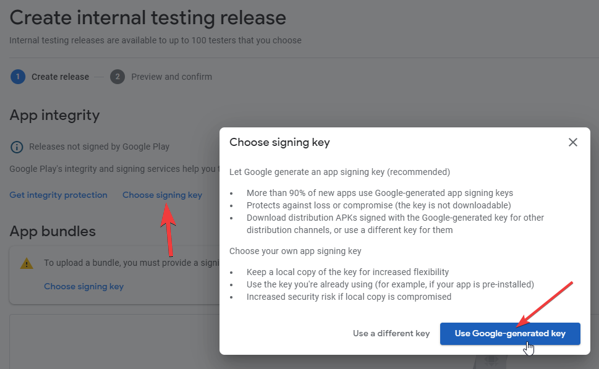Close the Choose signing key dialog

572,142
